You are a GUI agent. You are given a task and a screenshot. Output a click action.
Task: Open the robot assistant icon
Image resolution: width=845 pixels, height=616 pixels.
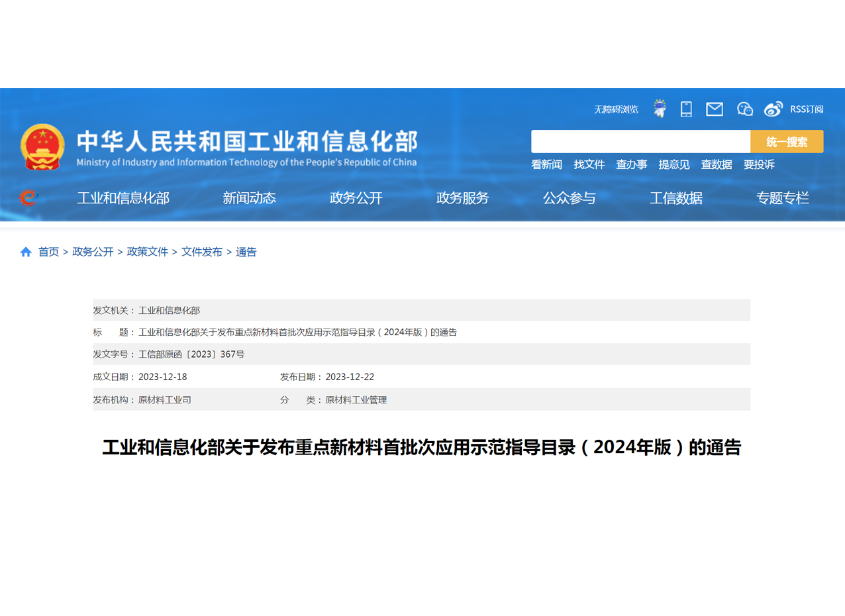pyautogui.click(x=660, y=109)
